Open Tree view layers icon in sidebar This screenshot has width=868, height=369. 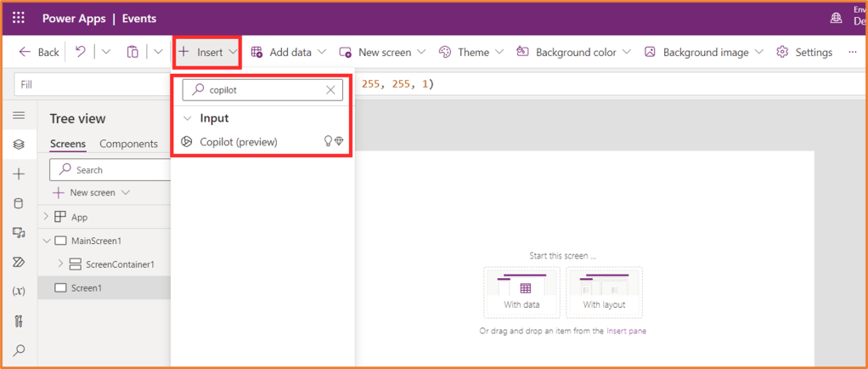(19, 145)
